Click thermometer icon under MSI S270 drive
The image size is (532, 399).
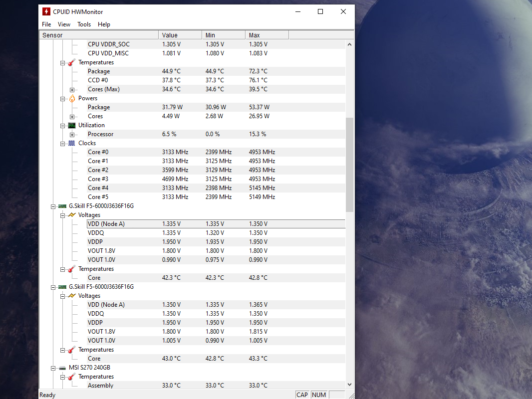(71, 377)
